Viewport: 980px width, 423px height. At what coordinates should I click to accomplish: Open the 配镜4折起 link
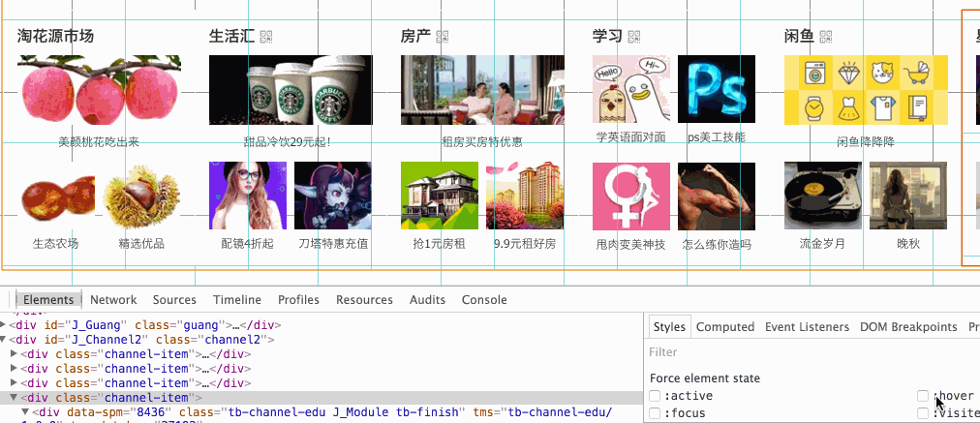[x=248, y=244]
